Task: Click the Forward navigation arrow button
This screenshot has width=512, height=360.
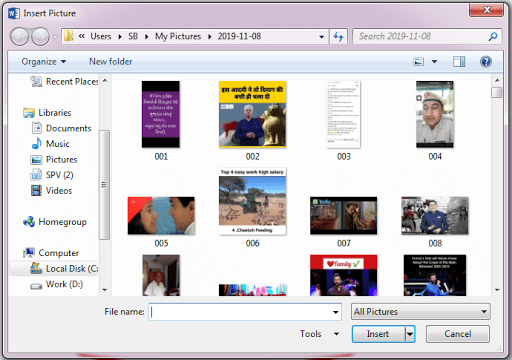Action: (40, 36)
